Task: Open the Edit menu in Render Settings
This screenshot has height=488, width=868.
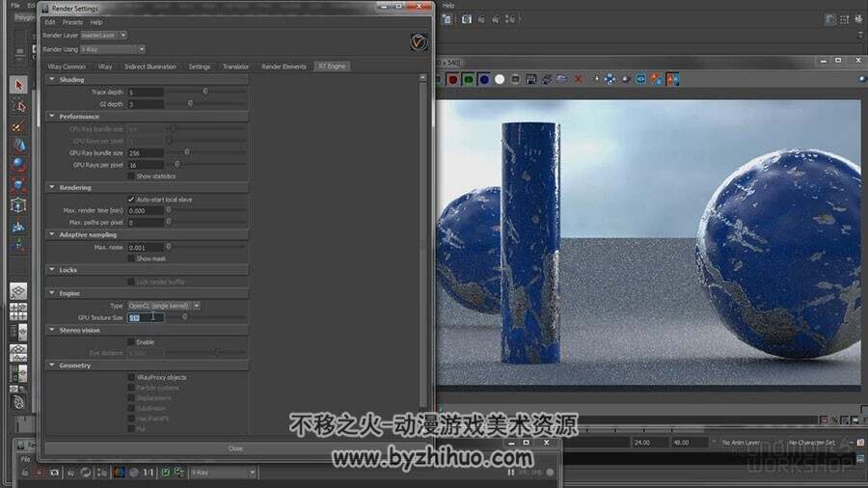Action: (50, 22)
